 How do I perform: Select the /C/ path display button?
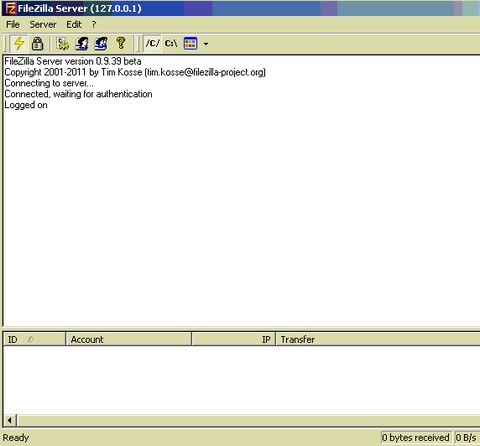click(x=153, y=43)
